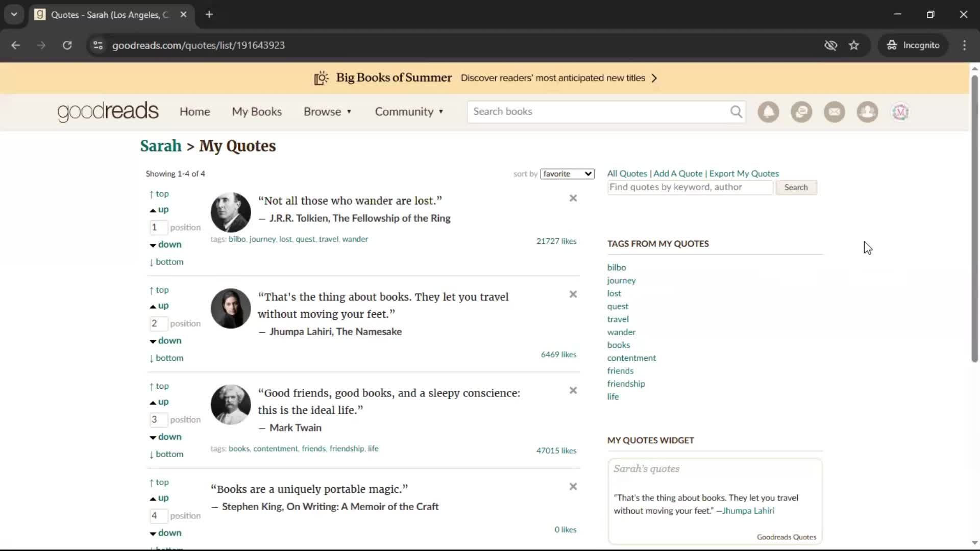Send the Jhumpa Lahiri quote to top

coord(159,290)
